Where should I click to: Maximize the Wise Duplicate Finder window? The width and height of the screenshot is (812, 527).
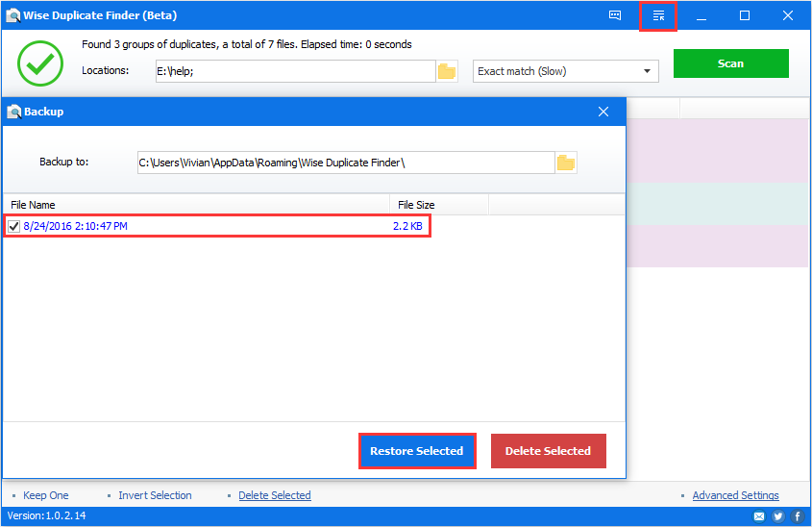pyautogui.click(x=745, y=15)
